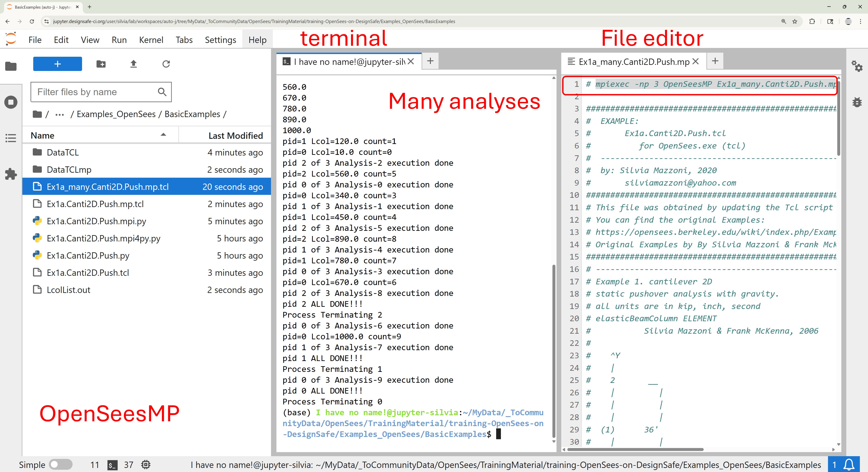This screenshot has width=868, height=472.
Task: Navigate to Examples_OpenSees breadcrumb folder
Action: pos(116,114)
